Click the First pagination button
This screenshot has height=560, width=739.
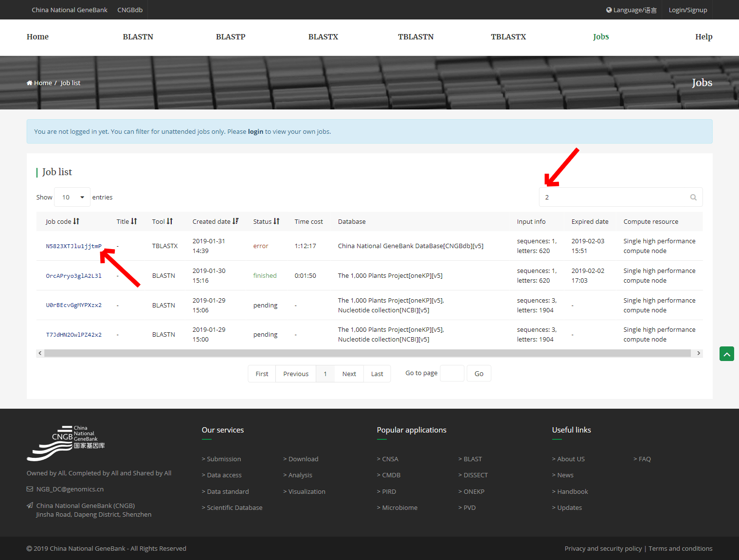(x=262, y=374)
